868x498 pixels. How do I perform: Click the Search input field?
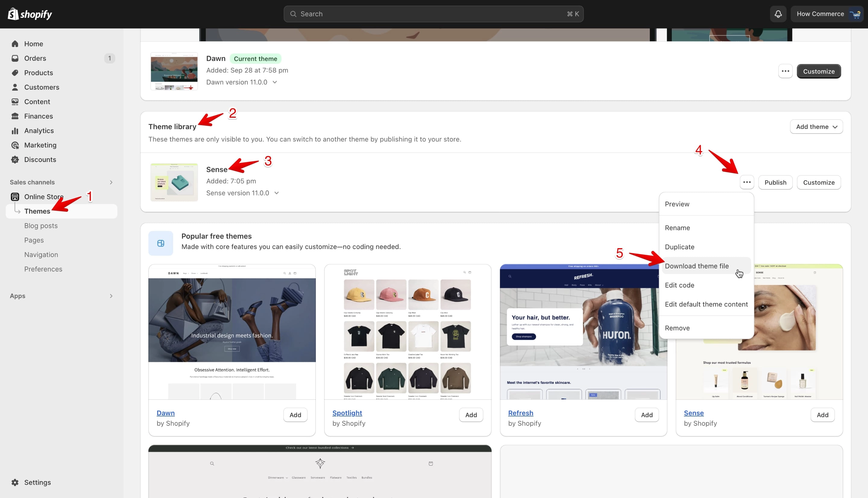433,14
